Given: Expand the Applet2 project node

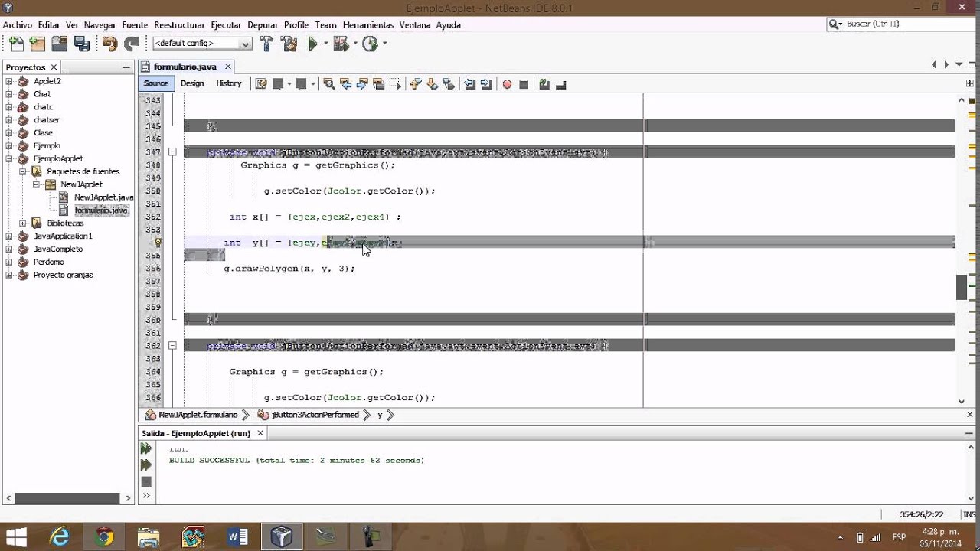Looking at the screenshot, I should click(x=9, y=81).
